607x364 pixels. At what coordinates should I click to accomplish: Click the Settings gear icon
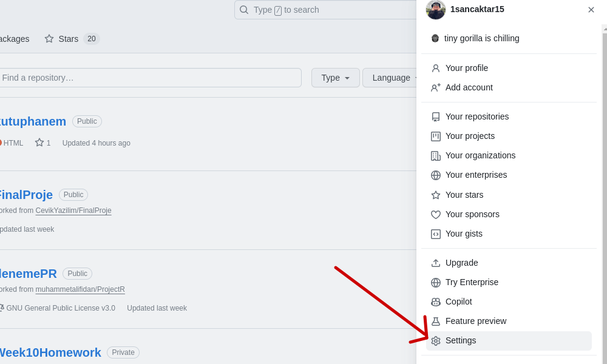(x=435, y=341)
